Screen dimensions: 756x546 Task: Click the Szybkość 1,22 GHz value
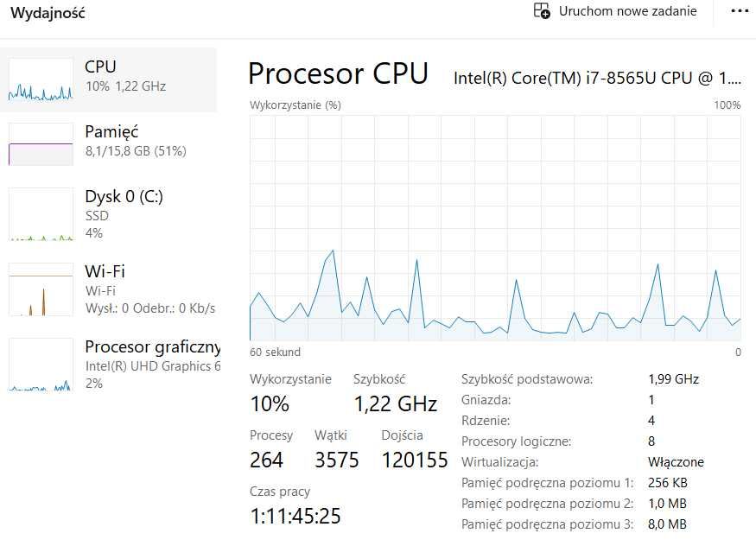[x=396, y=403]
